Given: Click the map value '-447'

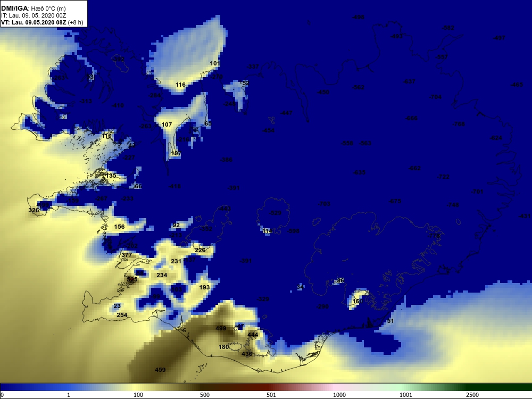Looking at the screenshot, I should point(286,113).
